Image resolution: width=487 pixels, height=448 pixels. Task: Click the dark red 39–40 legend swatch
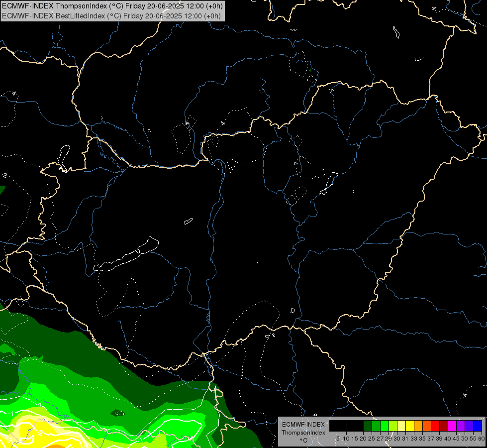(444, 426)
